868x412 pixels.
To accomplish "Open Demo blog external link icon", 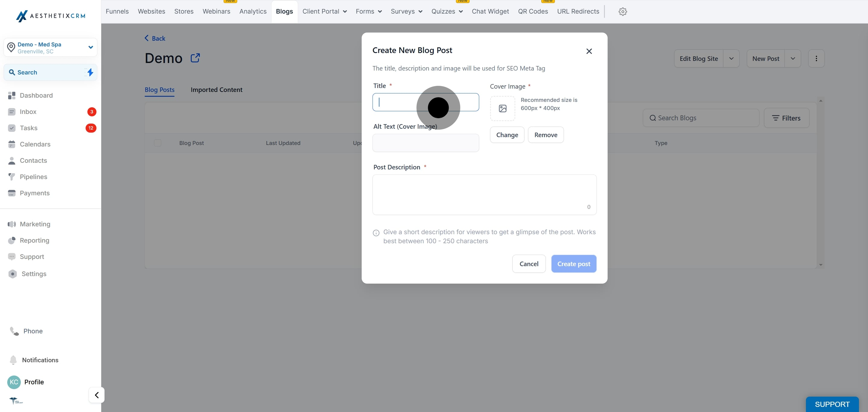I will tap(195, 58).
